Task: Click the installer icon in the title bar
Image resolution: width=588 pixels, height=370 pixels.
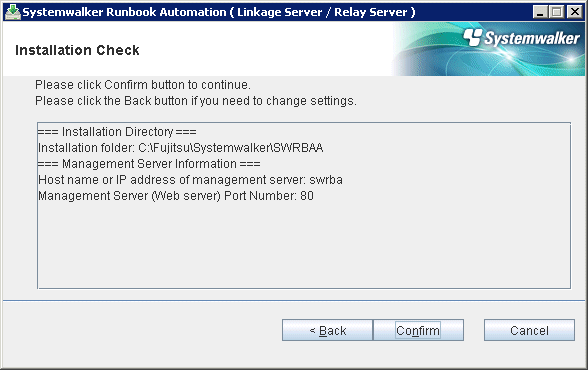Action: [x=13, y=12]
